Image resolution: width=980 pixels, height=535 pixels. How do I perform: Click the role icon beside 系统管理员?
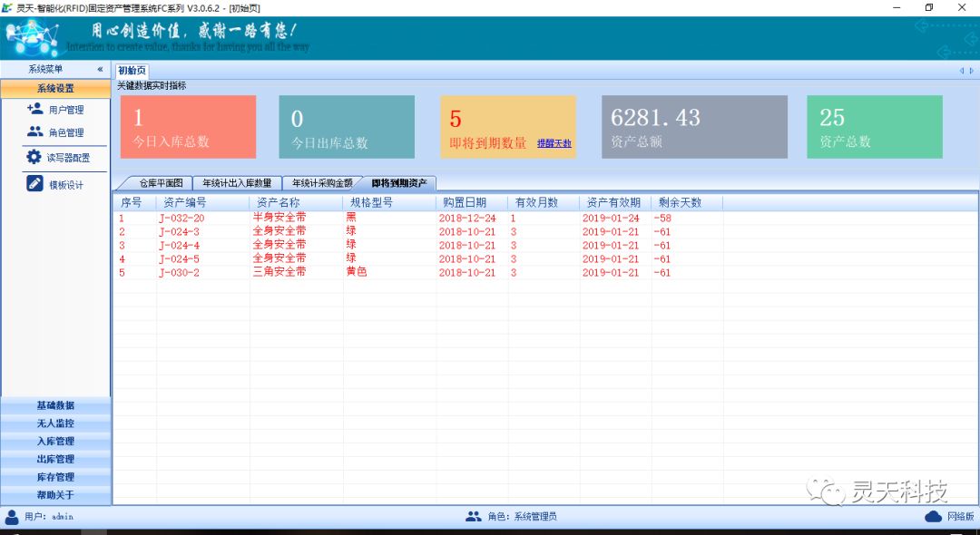pyautogui.click(x=474, y=516)
